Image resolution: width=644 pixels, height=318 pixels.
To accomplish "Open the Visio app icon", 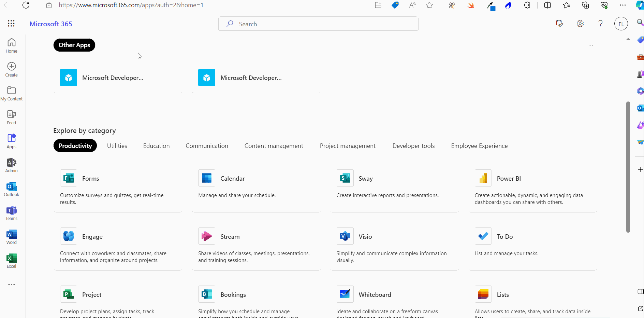I will tap(345, 236).
